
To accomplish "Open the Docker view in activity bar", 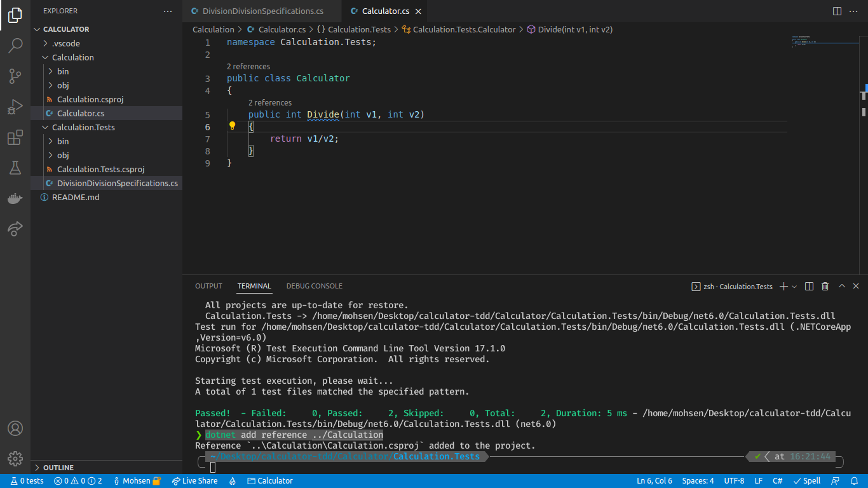I will (x=15, y=199).
